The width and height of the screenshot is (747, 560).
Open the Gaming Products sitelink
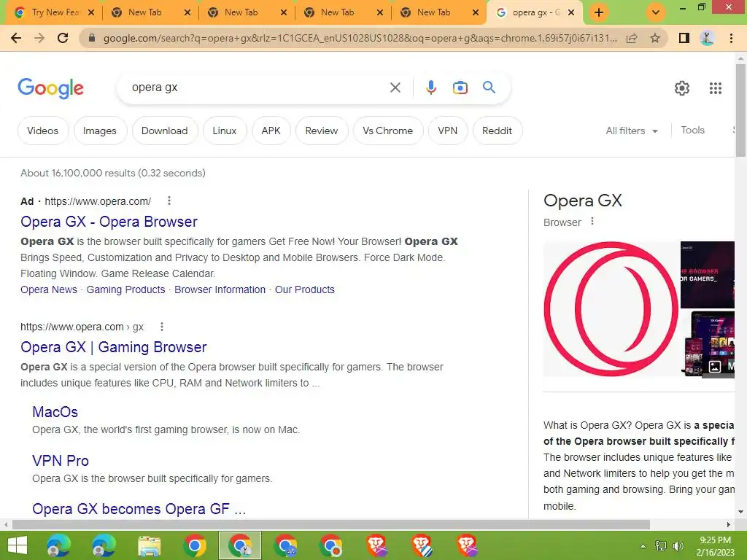[125, 289]
